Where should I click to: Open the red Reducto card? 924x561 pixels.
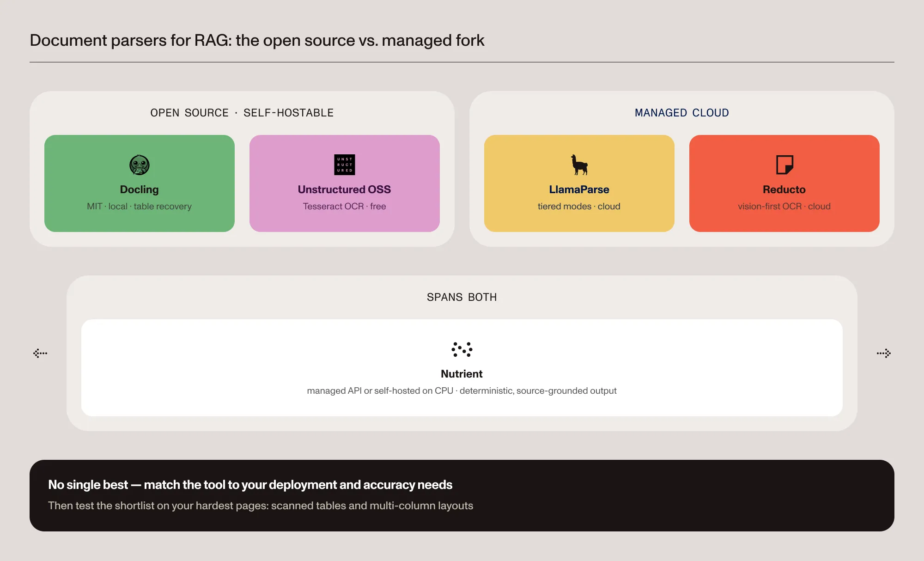784,183
